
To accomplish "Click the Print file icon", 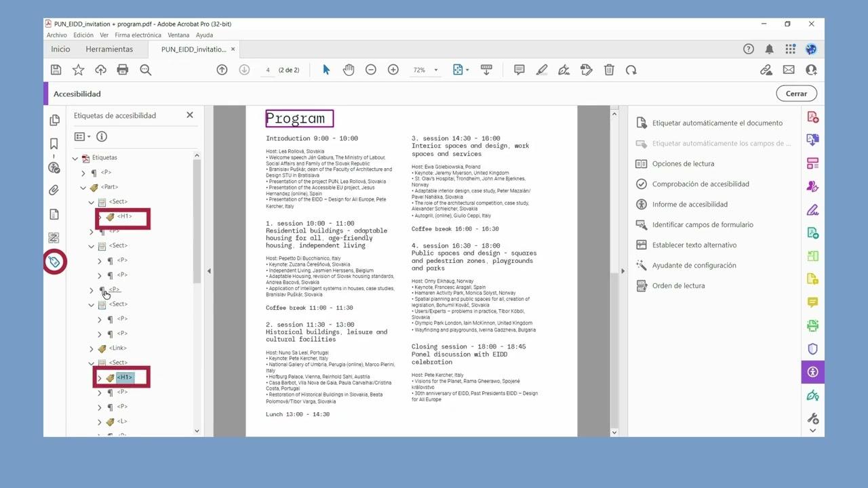I will [x=123, y=70].
